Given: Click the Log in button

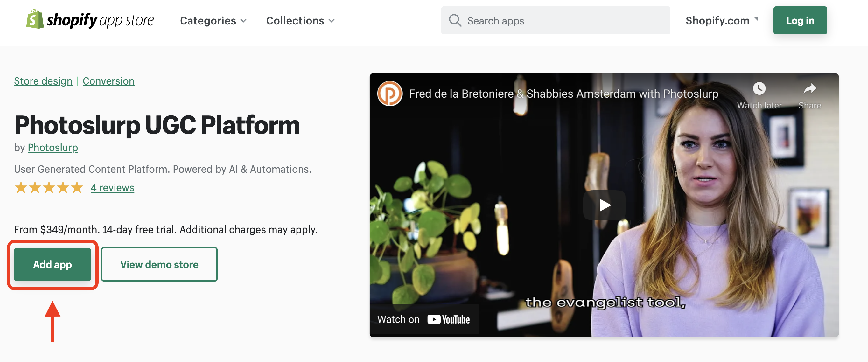Looking at the screenshot, I should 800,21.
